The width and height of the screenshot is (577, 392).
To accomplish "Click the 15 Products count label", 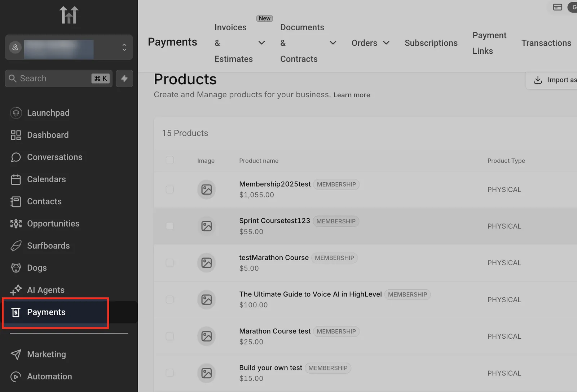I will 185,133.
